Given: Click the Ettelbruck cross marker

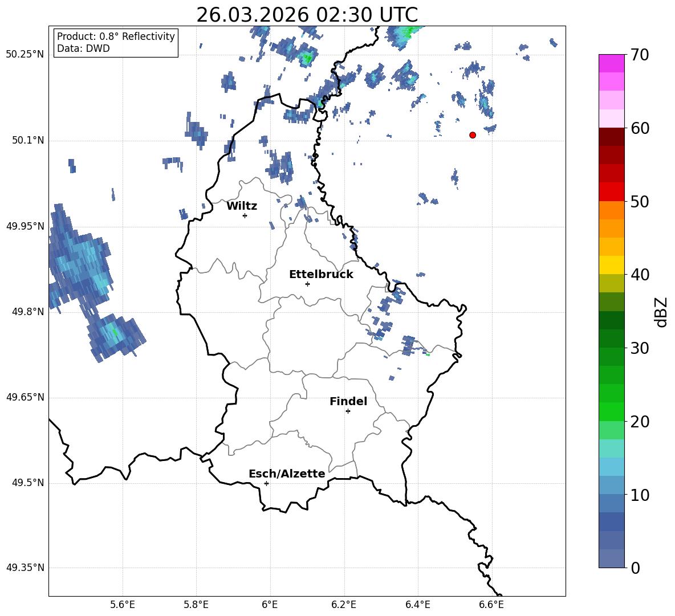Looking at the screenshot, I should click(x=307, y=284).
